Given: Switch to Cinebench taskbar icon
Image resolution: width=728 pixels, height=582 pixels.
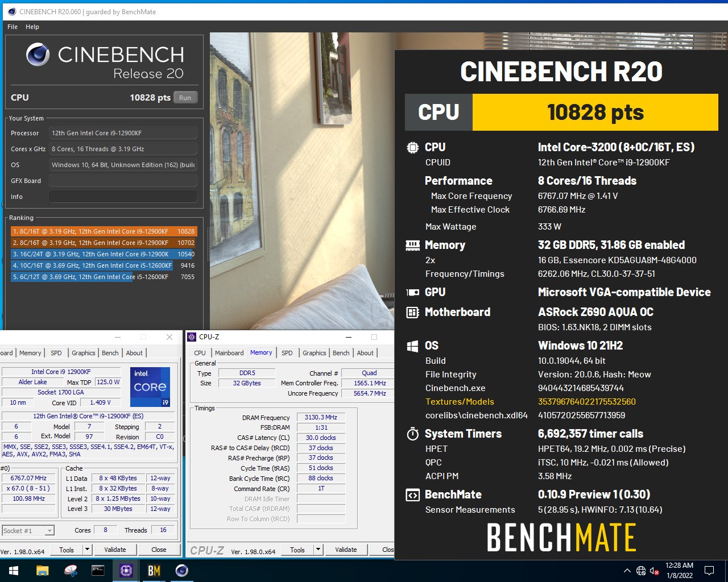Looking at the screenshot, I should (x=181, y=570).
